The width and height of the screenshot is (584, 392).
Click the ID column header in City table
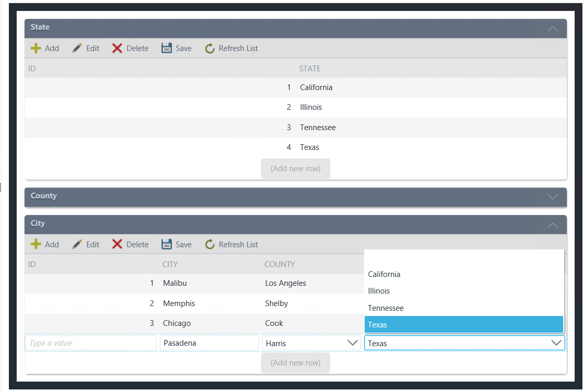[x=32, y=264]
